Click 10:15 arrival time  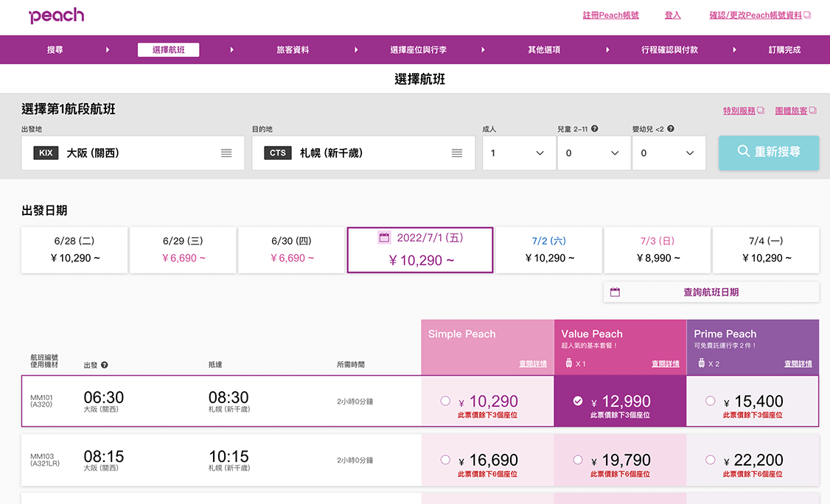pos(229,456)
